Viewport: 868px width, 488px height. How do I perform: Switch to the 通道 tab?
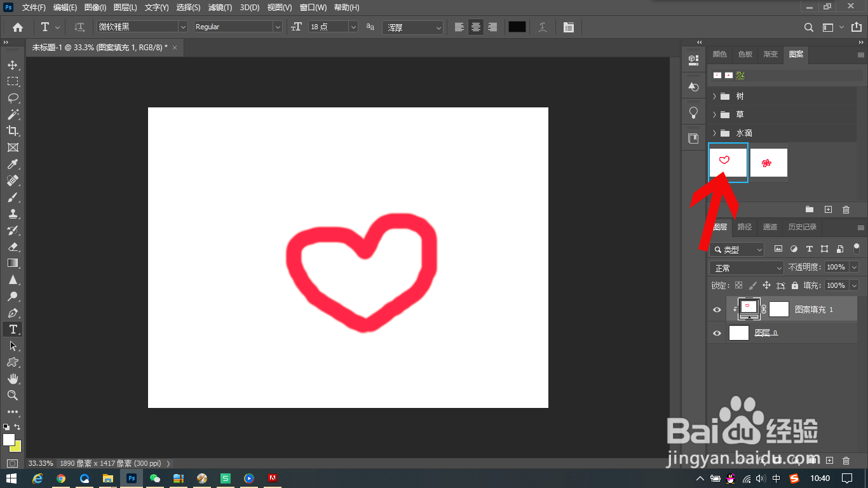click(x=770, y=227)
